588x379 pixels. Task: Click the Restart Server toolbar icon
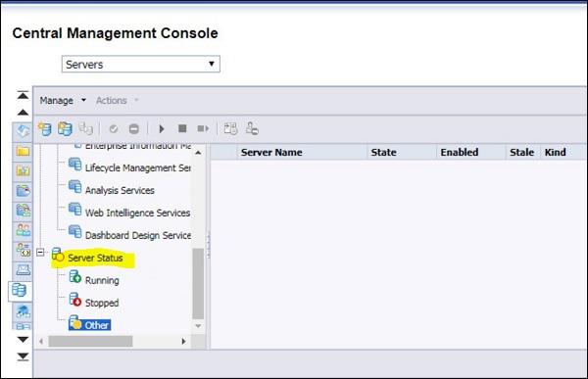click(x=203, y=128)
